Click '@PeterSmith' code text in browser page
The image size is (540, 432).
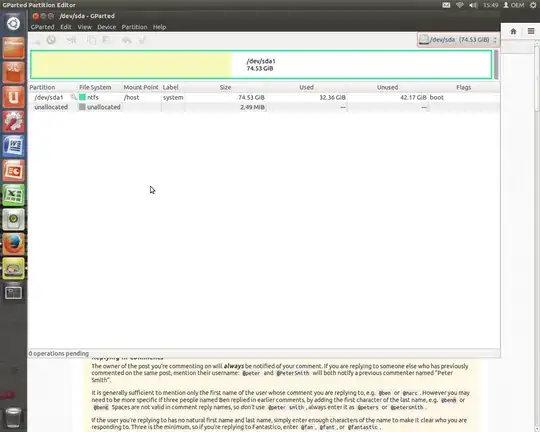[293, 373]
